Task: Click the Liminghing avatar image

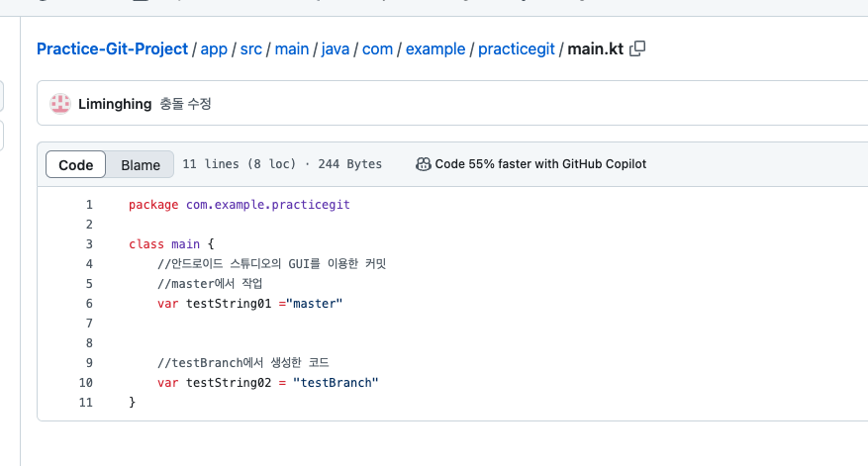Action: coord(60,103)
